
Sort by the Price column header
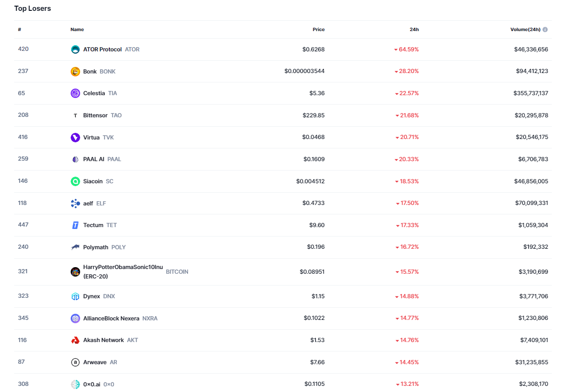(x=319, y=30)
